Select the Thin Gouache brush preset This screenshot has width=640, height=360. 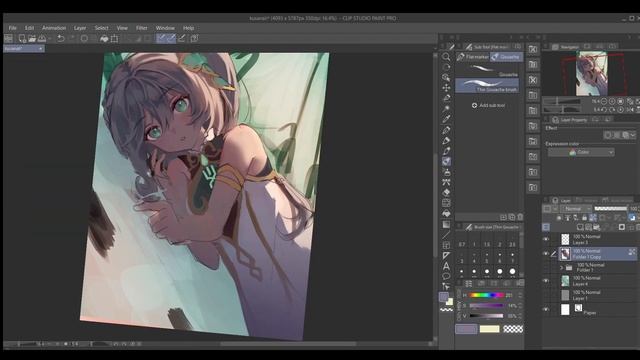tap(487, 86)
